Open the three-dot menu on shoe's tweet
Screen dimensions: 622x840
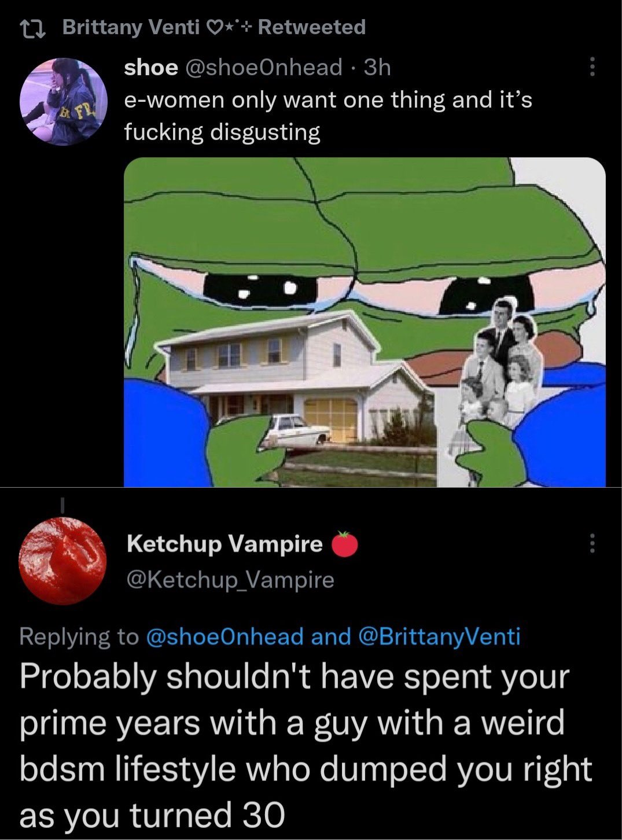(x=591, y=67)
